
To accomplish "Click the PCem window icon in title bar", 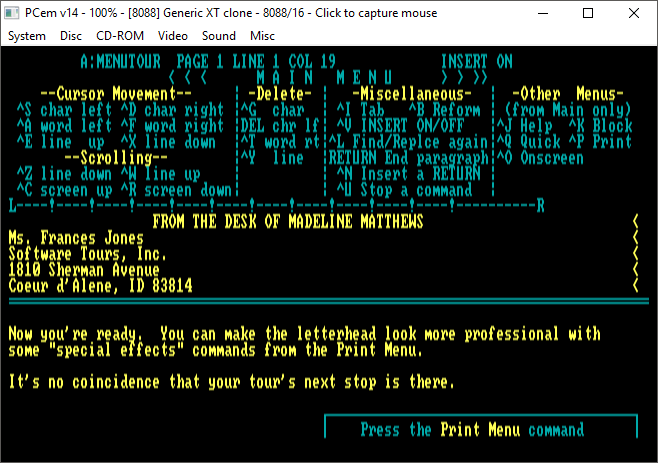I will 11,13.
